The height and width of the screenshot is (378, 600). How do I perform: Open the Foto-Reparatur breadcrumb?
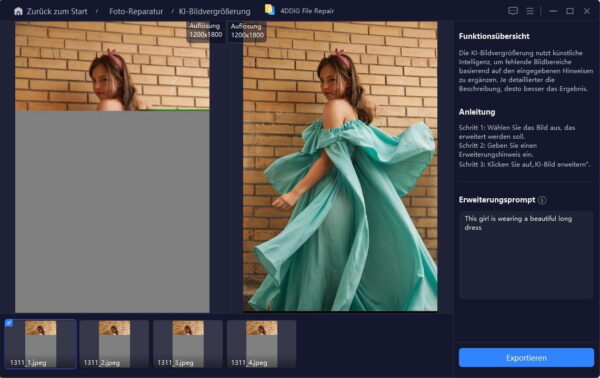pyautogui.click(x=136, y=11)
